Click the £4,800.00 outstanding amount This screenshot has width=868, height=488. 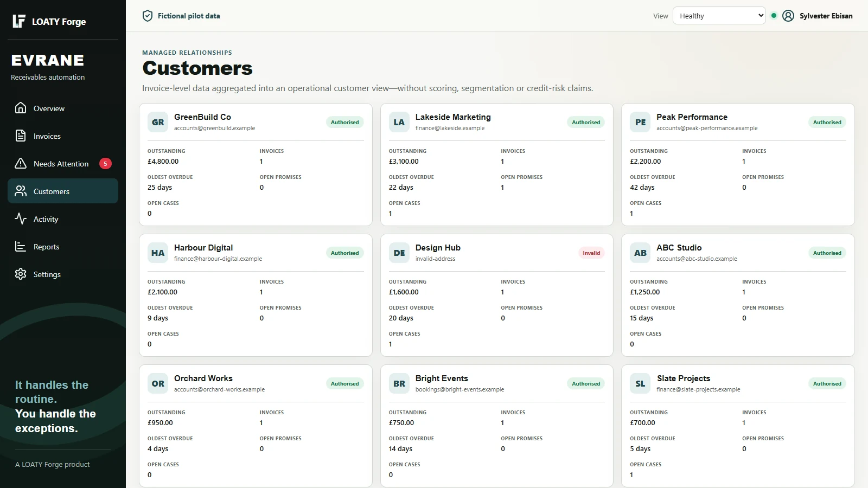(163, 161)
